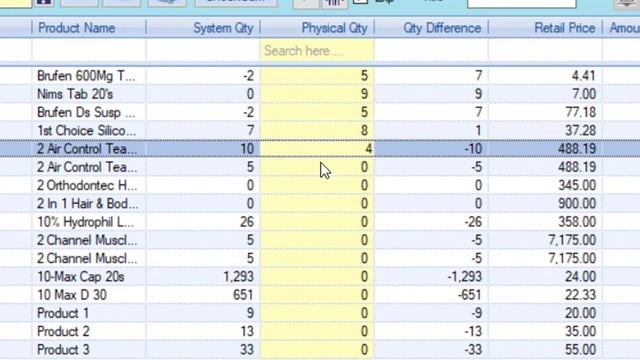Select the 'Nims Tab 20's' product name
640x360 pixels.
[x=75, y=94]
